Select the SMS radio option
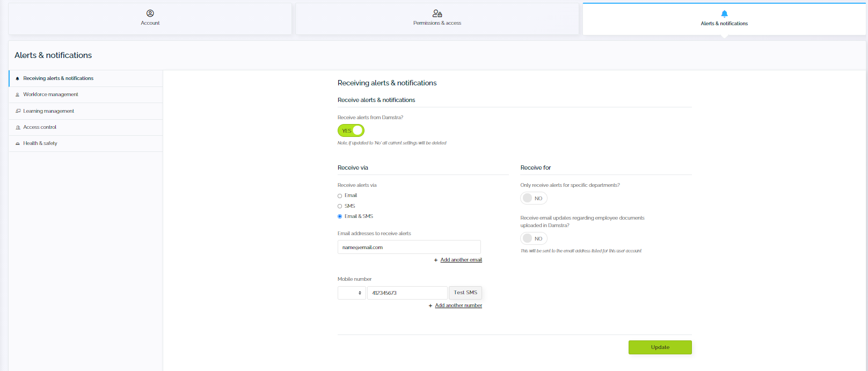The image size is (868, 371). pos(340,206)
